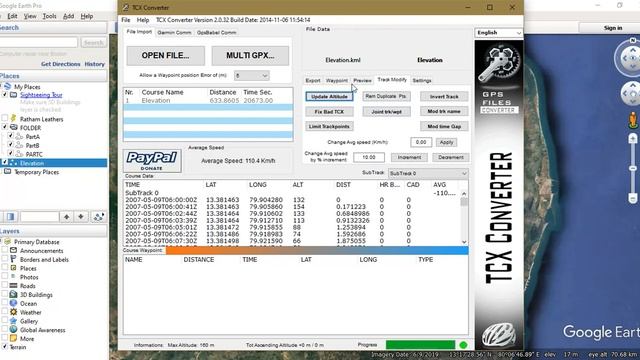Viewport: 640px width, 360px height.
Task: Switch to the Preview tab
Action: [x=362, y=80]
